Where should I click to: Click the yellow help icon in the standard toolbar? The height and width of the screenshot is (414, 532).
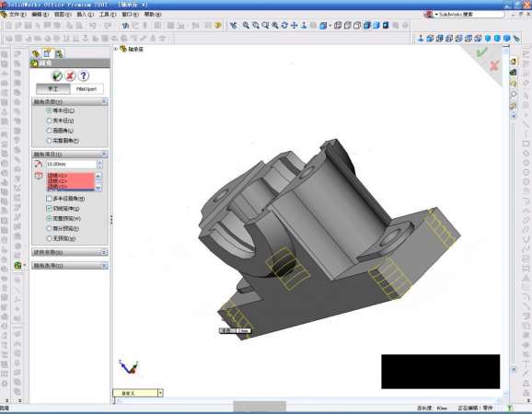click(x=217, y=26)
